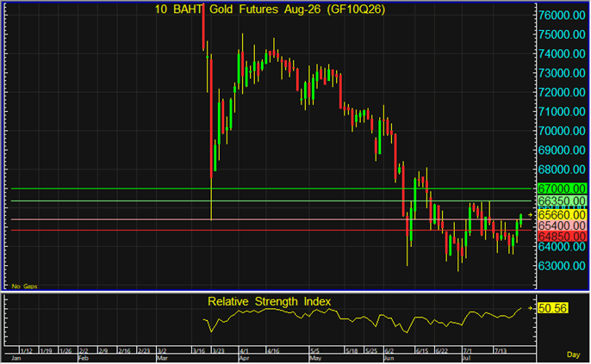Select the 64000.00 price axis label
591x364 pixels.
pyautogui.click(x=562, y=247)
